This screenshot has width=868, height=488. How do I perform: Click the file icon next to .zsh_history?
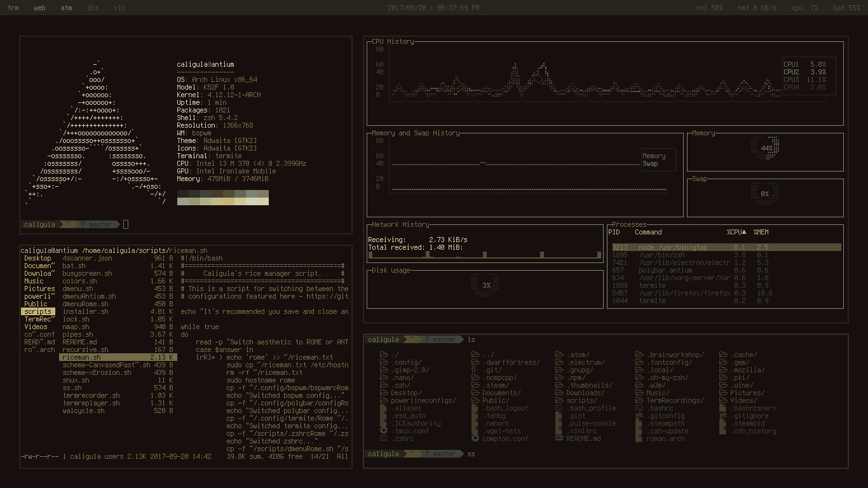pyautogui.click(x=722, y=431)
